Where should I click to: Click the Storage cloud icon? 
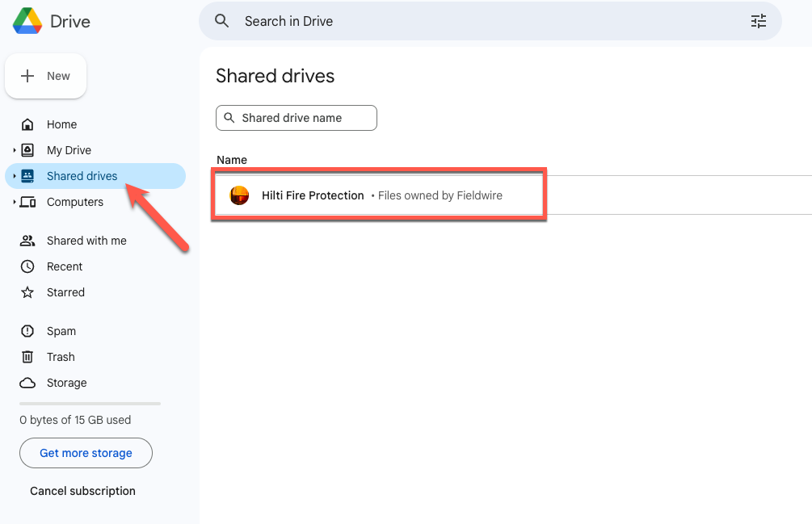coord(27,383)
